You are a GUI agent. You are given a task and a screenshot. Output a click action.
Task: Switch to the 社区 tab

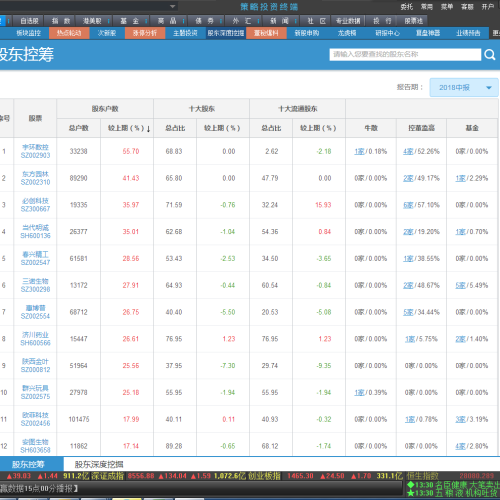pos(317,21)
